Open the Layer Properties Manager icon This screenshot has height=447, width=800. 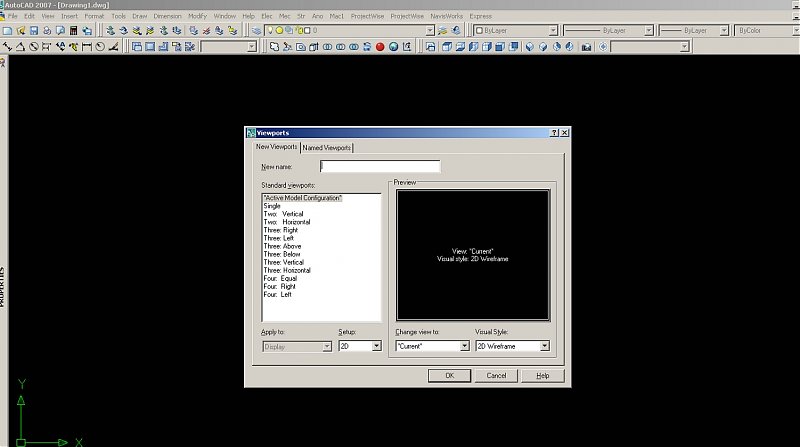tap(257, 31)
